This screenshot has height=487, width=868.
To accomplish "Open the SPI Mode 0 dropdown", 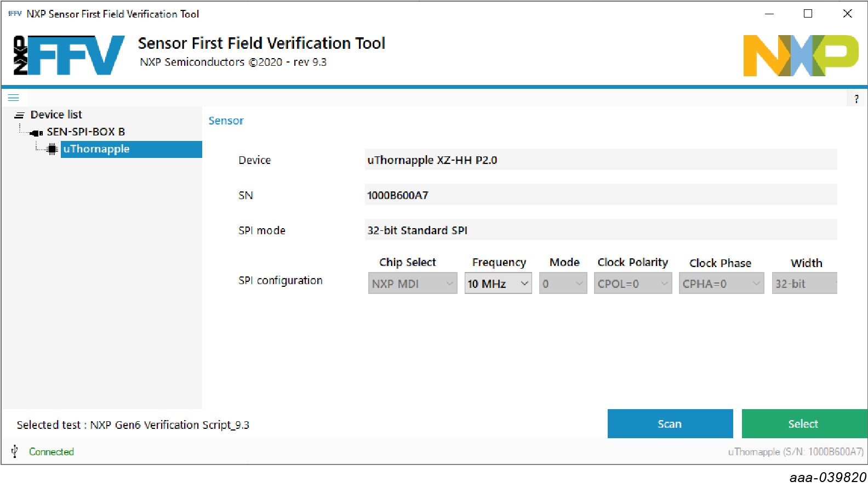I will [563, 284].
